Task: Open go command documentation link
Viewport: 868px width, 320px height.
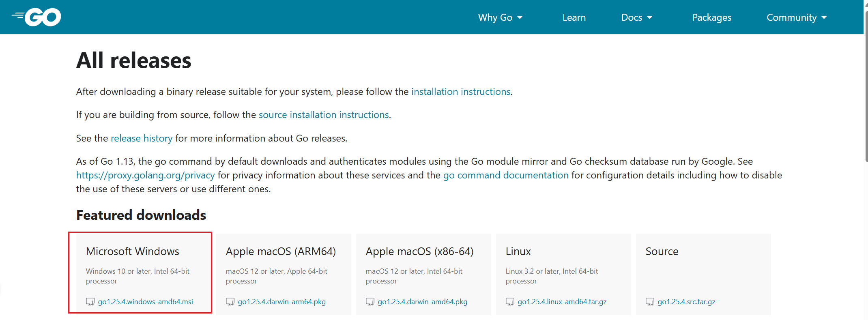Action: pos(506,175)
